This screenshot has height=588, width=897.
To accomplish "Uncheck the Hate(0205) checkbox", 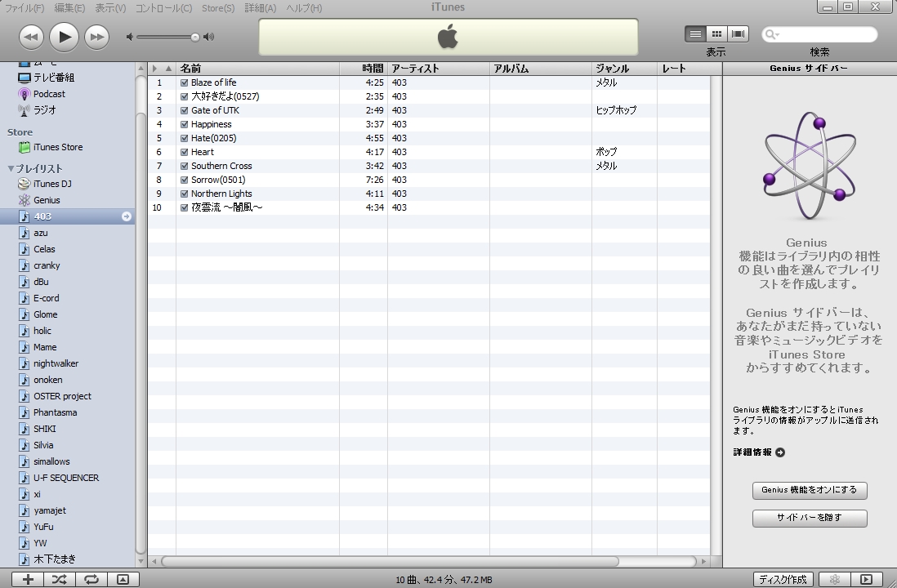I will [184, 138].
